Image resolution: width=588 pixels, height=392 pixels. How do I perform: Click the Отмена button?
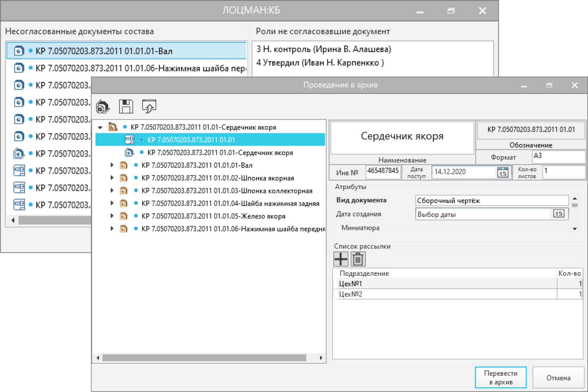(x=558, y=378)
